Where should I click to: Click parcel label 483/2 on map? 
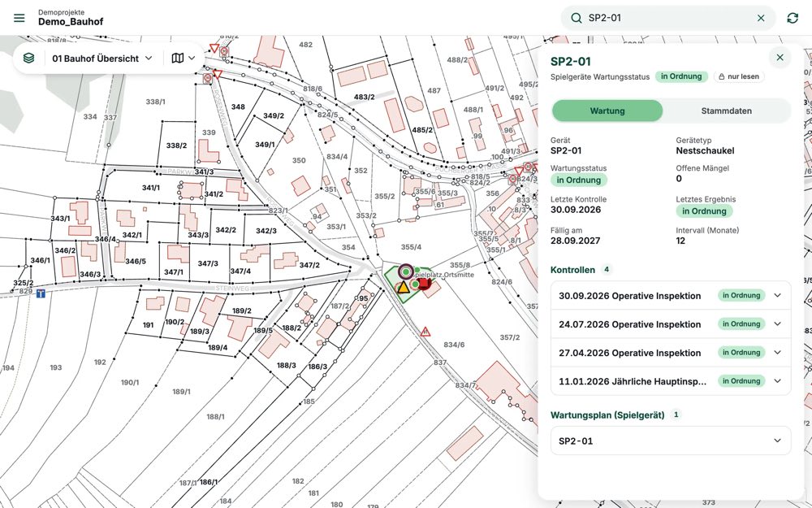(x=364, y=97)
